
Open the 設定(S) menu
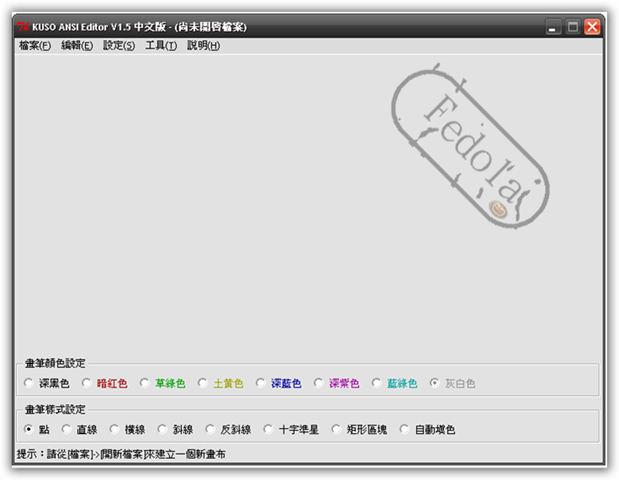click(x=118, y=46)
